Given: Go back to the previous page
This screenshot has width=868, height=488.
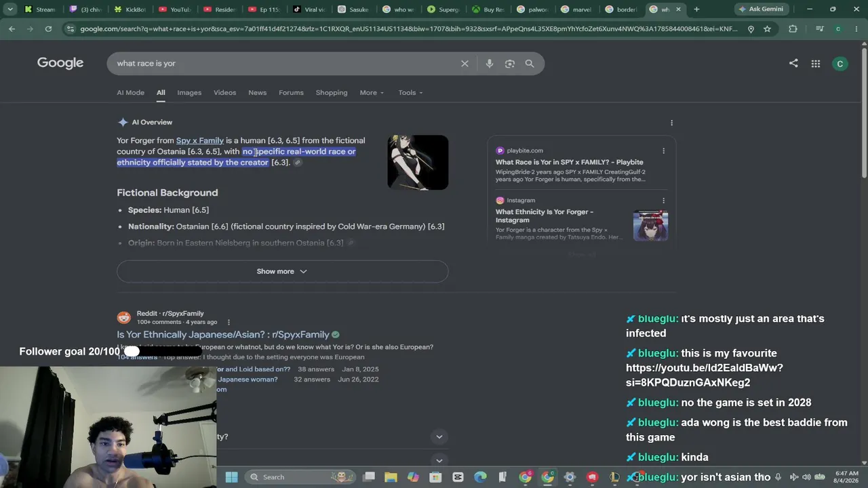Looking at the screenshot, I should pyautogui.click(x=12, y=29).
